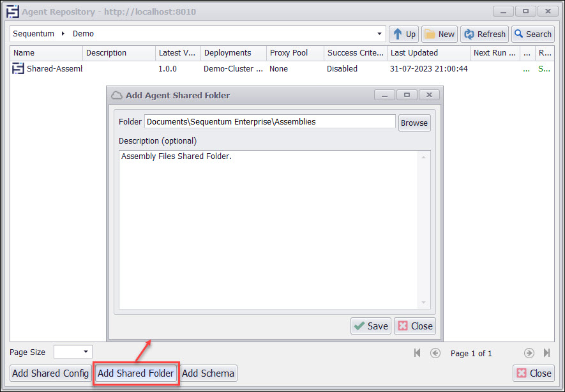Select the Sequentum breadcrumb entry
Screen dimensions: 565x392
pos(33,34)
